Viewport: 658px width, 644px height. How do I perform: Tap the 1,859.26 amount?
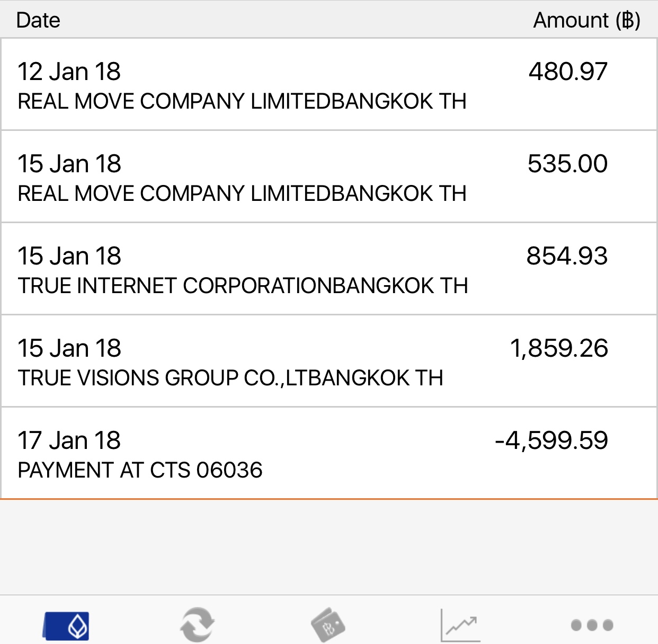click(x=559, y=348)
